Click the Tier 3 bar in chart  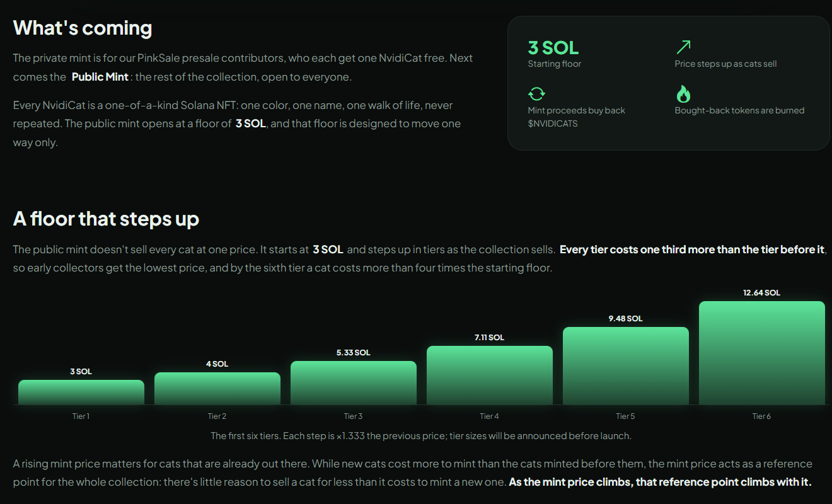coord(354,382)
